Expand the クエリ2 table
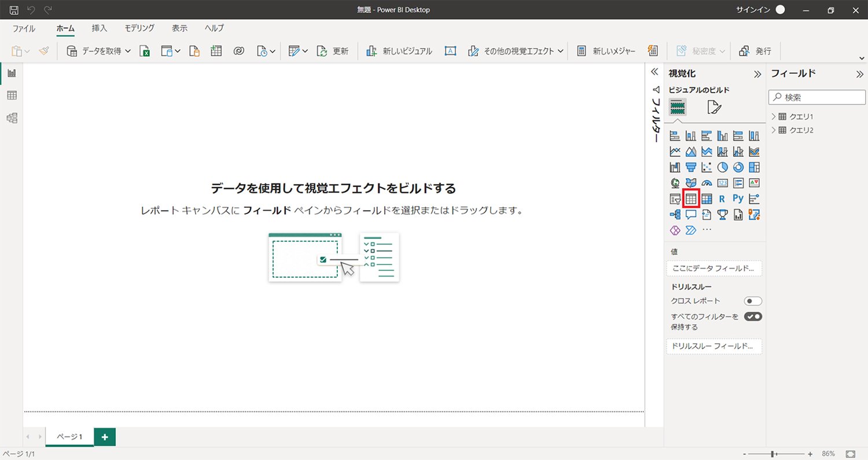This screenshot has width=868, height=460. [774, 130]
